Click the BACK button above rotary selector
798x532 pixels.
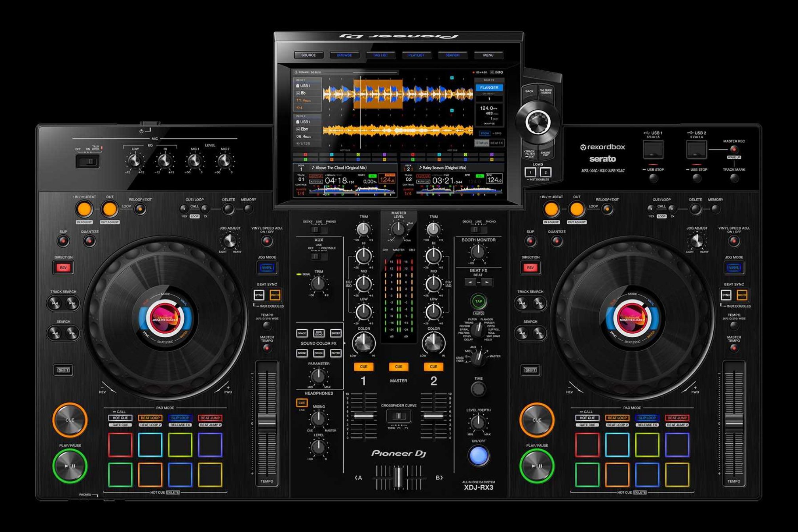[529, 91]
